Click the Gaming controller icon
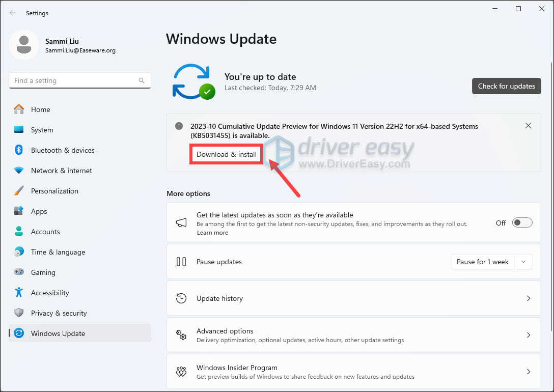Viewport: 554px width, 392px height. point(19,272)
